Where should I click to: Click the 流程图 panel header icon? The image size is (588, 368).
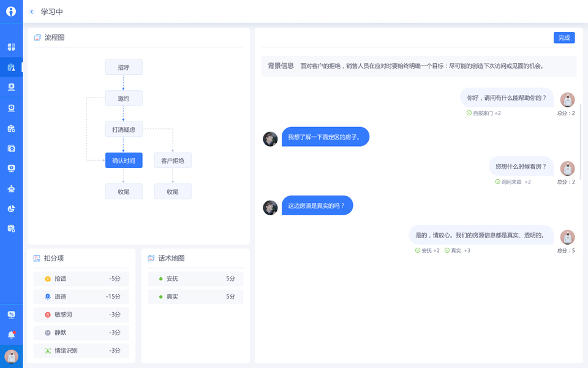point(37,37)
